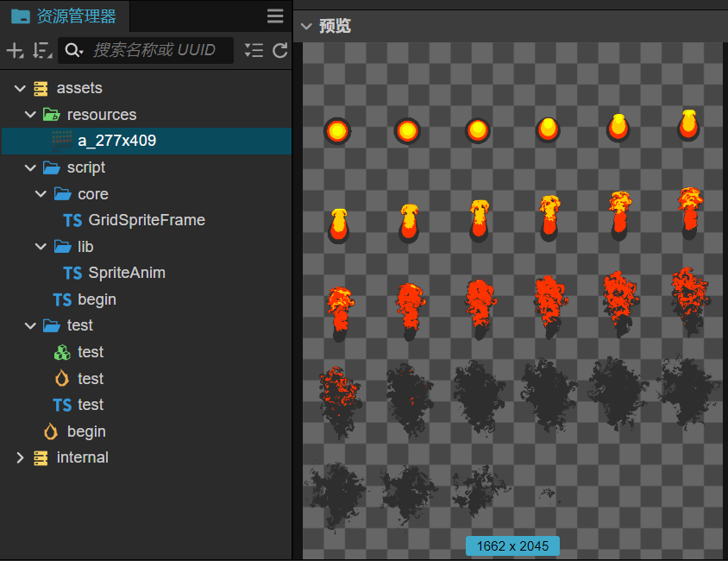
Task: Open the sort order icon menu
Action: click(x=41, y=50)
